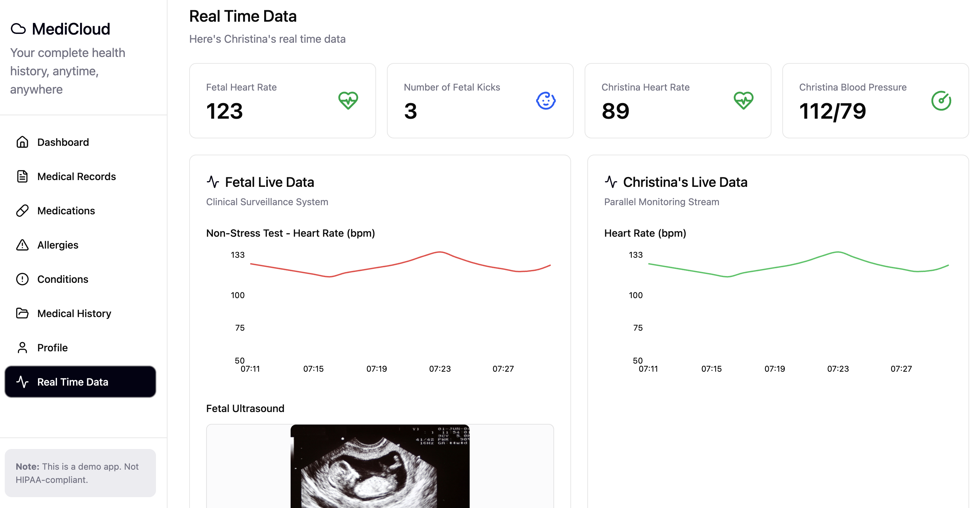
Task: Click the 07:23 label on Christina's chart
Action: (x=837, y=369)
